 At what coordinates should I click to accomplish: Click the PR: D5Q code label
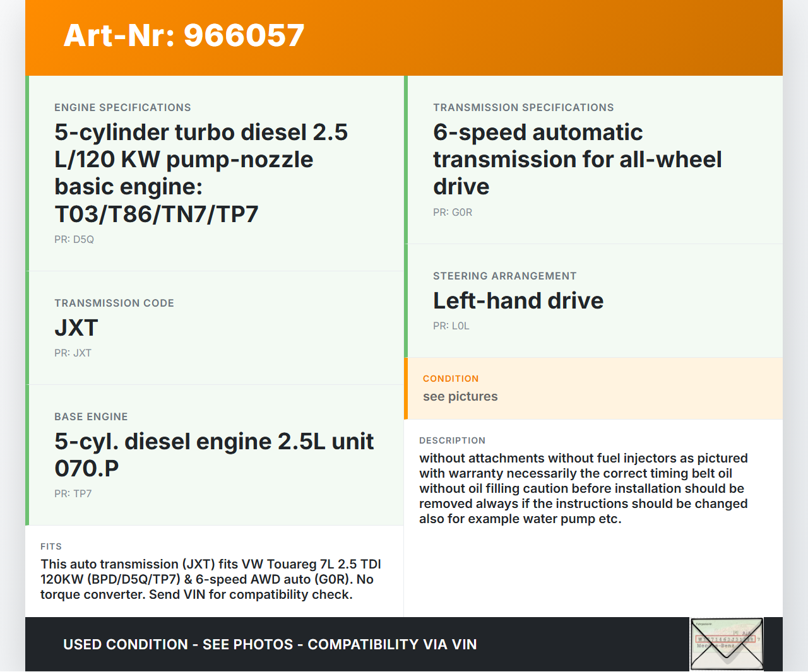pos(74,240)
